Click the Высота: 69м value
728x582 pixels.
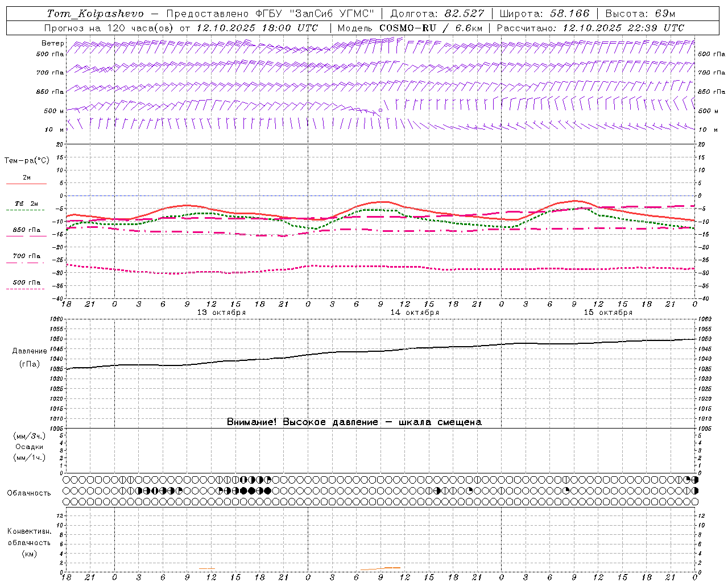[x=640, y=14]
